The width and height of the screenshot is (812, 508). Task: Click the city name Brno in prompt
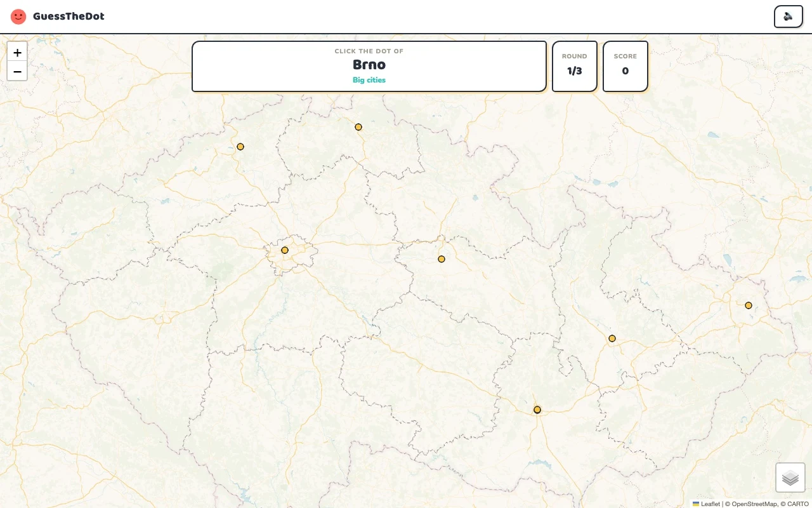tap(369, 65)
